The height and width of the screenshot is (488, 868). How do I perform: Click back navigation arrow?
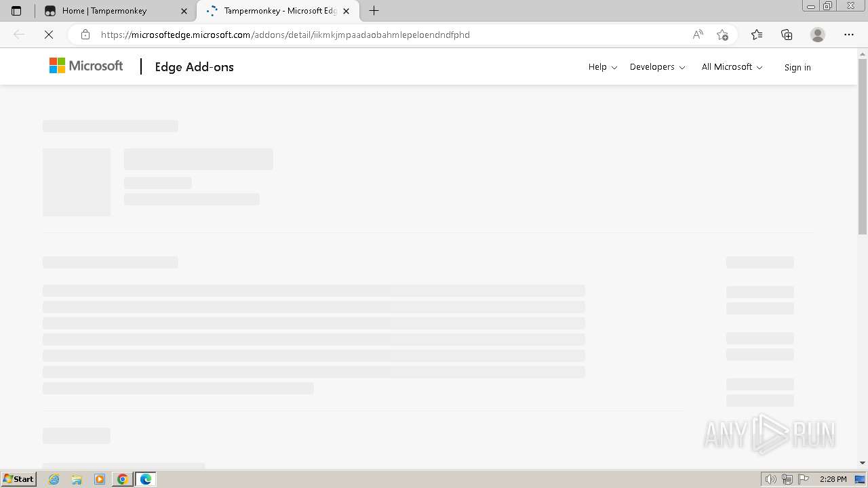point(19,35)
